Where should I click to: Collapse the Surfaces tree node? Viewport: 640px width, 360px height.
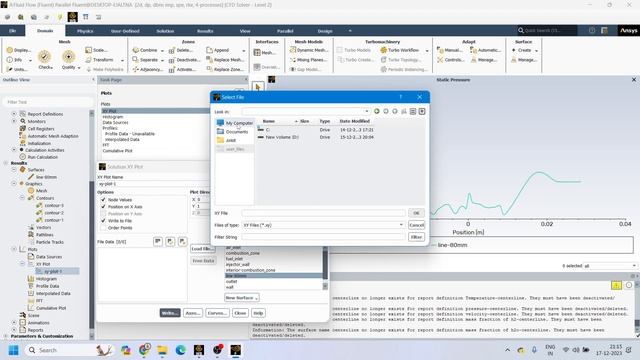click(x=14, y=169)
